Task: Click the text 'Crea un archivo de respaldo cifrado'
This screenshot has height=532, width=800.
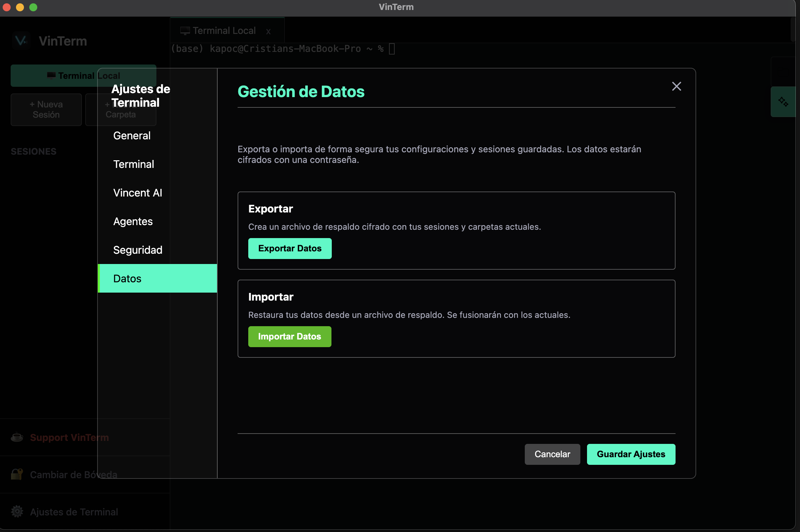Action: point(318,227)
